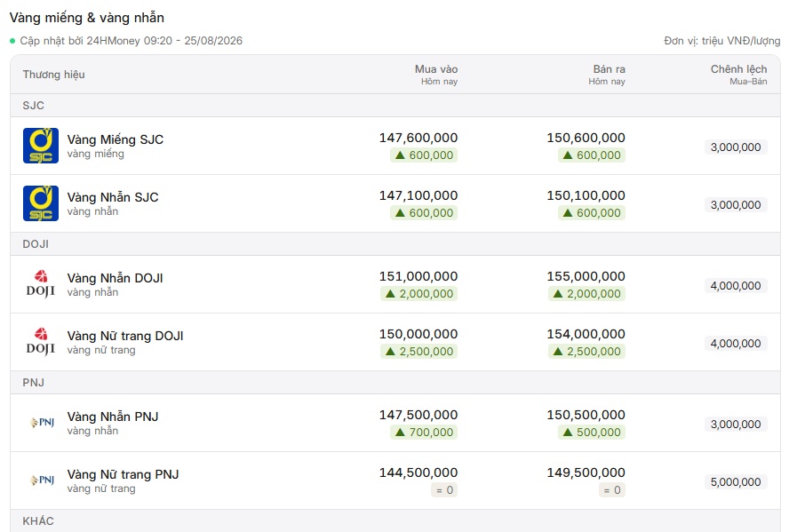Click the DOJI logo beside Vàng Nữ trang DOJI
The height and width of the screenshot is (532, 789).
tap(41, 342)
